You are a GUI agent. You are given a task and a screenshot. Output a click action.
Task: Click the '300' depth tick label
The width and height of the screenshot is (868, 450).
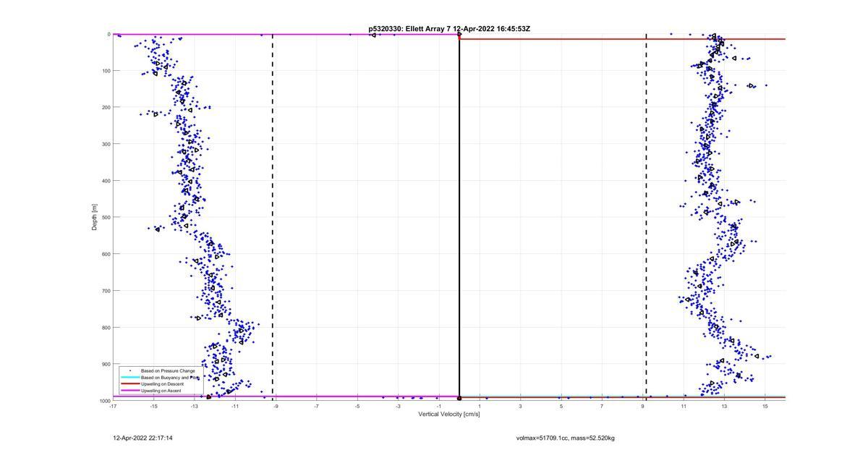105,144
